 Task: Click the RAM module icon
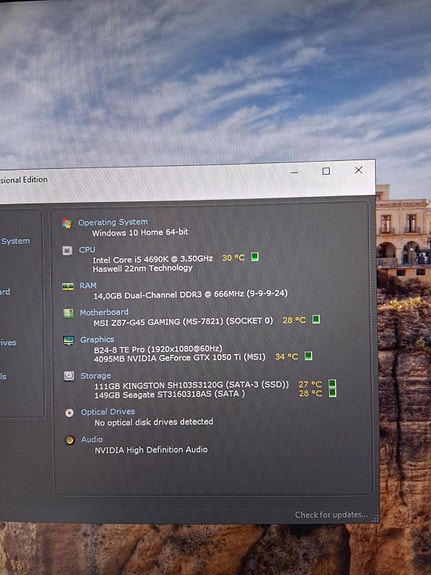pyautogui.click(x=68, y=286)
